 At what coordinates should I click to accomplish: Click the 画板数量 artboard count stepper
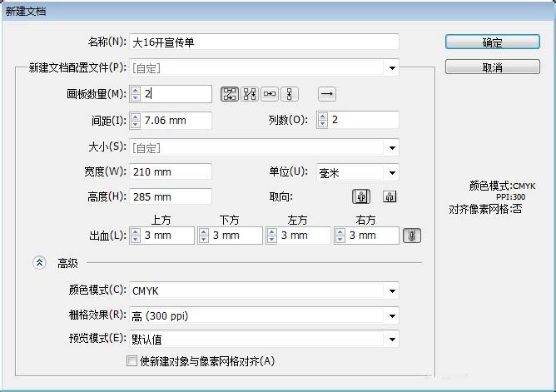coord(136,94)
